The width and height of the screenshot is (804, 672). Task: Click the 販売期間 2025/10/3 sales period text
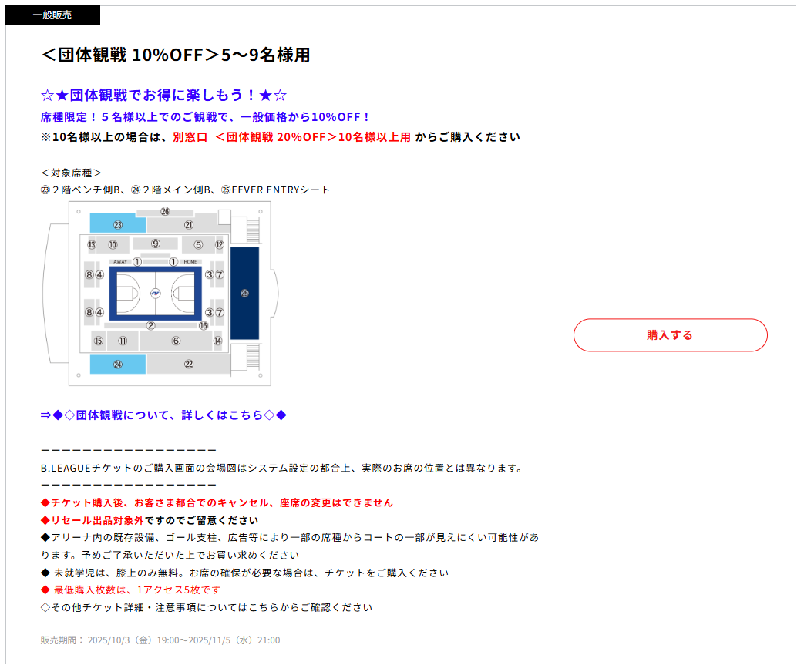(160, 640)
